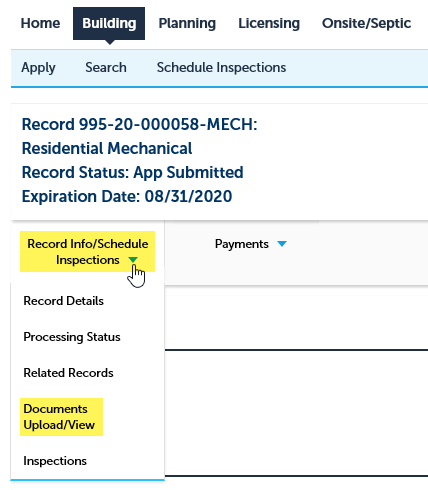Go to the Planning tab
The height and width of the screenshot is (490, 428).
(x=187, y=23)
